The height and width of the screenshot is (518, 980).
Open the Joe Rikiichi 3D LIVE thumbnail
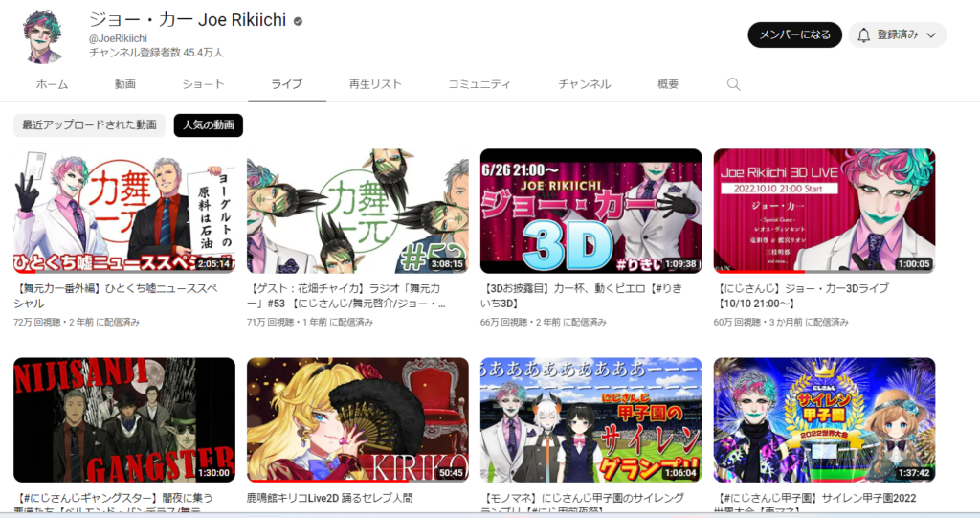pos(824,211)
